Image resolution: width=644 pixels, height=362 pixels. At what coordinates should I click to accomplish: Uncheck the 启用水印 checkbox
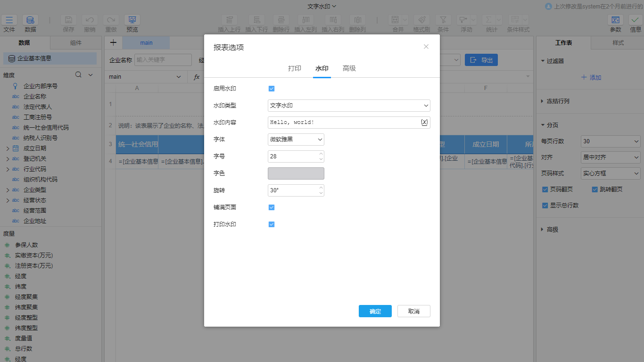click(x=272, y=89)
